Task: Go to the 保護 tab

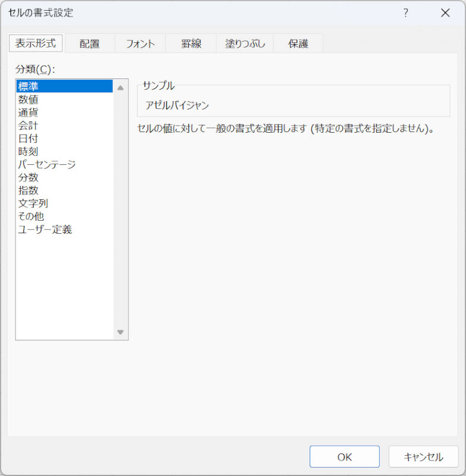Action: coord(298,43)
